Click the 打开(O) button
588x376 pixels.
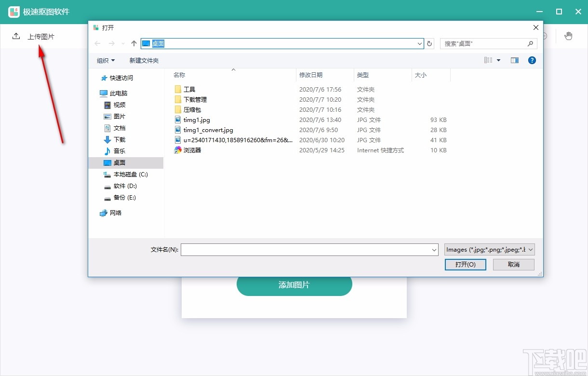(x=465, y=264)
